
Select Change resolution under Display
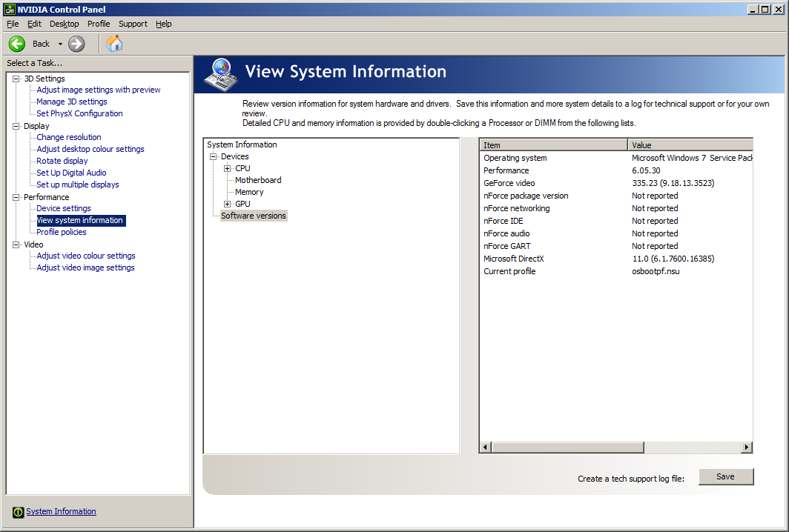tap(68, 137)
